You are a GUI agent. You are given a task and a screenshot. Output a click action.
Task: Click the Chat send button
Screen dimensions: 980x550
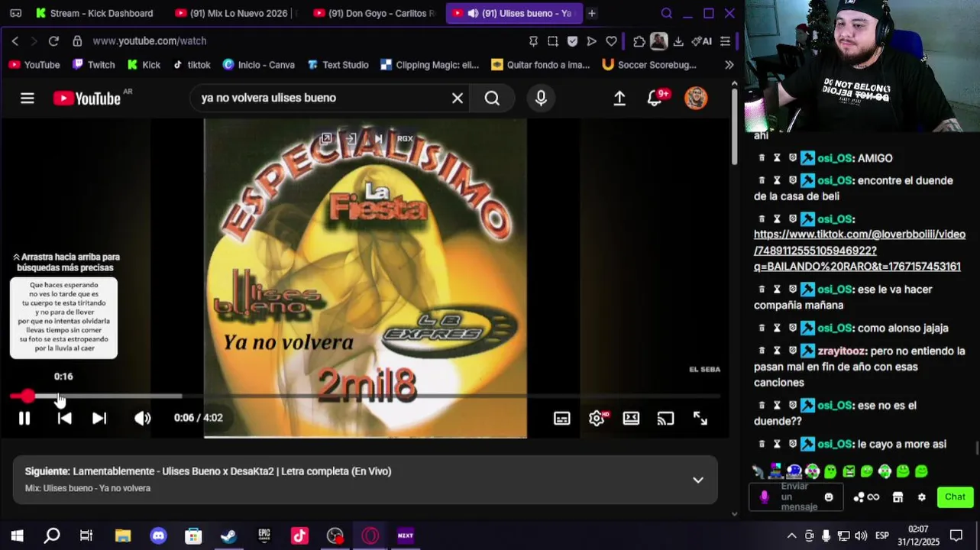pyautogui.click(x=955, y=497)
